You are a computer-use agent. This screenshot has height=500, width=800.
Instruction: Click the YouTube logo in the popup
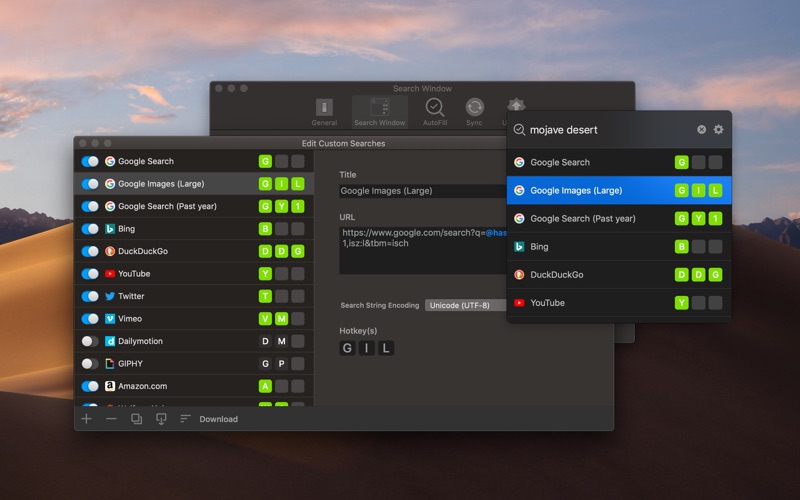(x=519, y=303)
